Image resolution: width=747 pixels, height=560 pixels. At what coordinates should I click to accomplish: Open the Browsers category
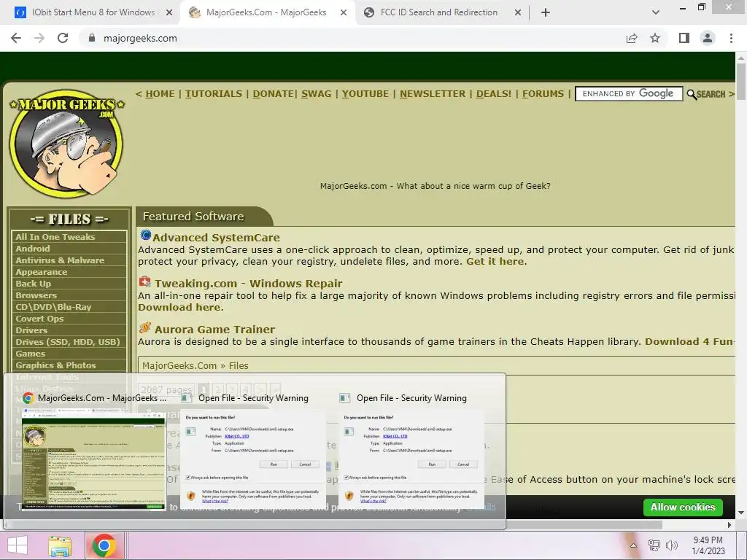[x=69, y=295]
